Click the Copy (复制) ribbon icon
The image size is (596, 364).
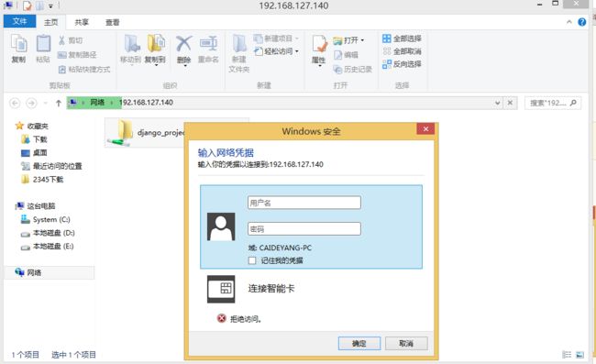pos(18,49)
